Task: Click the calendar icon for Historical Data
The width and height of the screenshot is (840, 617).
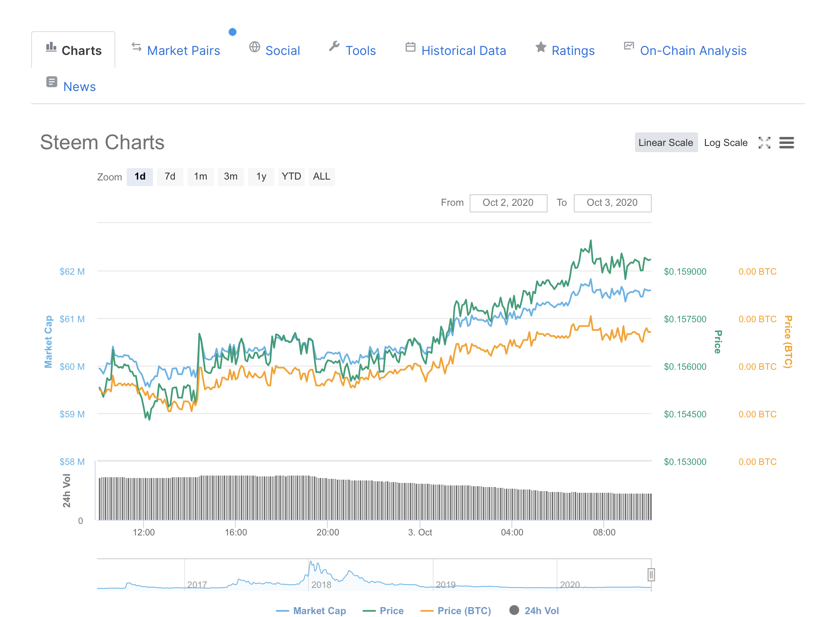Action: pos(410,47)
